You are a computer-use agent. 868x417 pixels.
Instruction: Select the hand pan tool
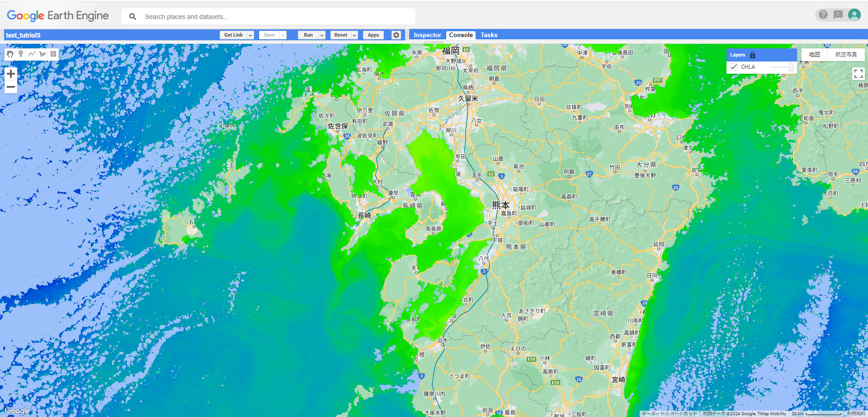click(10, 54)
